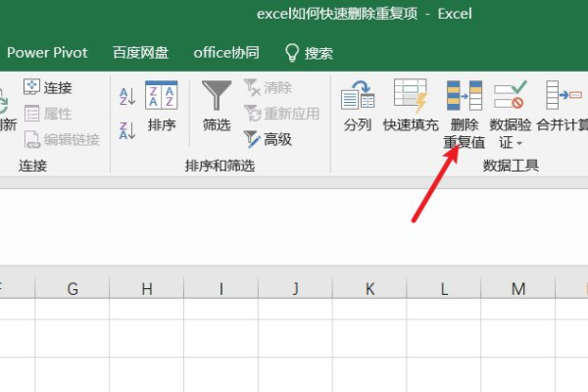Switch to the office协同 tab
Screen dimensions: 588x392
click(x=226, y=53)
